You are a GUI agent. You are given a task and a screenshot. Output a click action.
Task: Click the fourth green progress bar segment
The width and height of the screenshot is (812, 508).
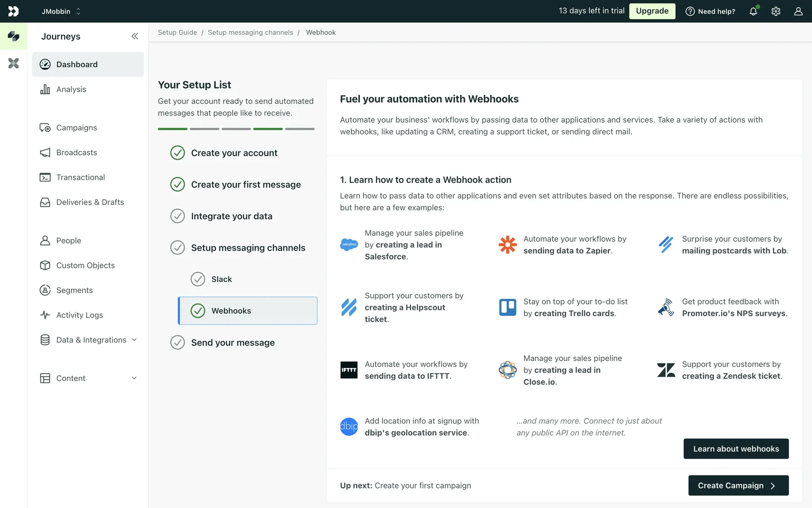pyautogui.click(x=268, y=129)
